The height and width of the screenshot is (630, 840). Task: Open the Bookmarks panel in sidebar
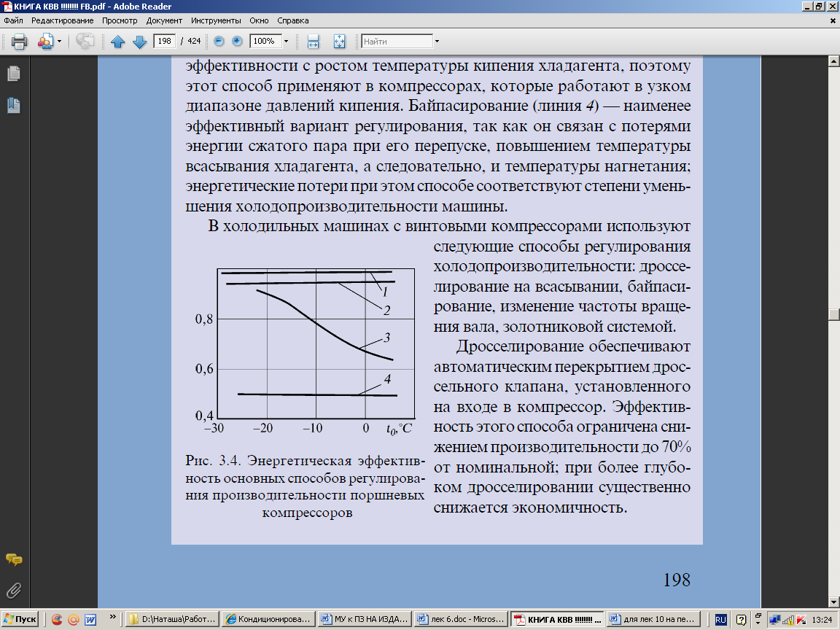tap(14, 106)
